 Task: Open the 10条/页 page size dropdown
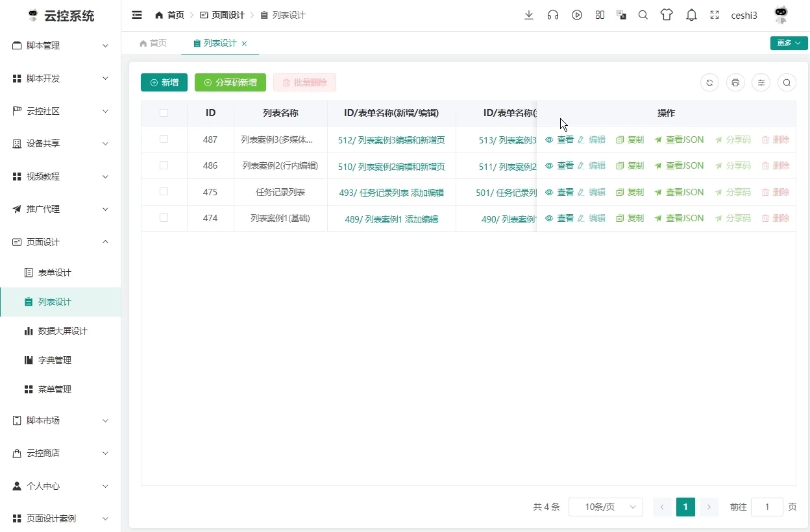click(605, 507)
